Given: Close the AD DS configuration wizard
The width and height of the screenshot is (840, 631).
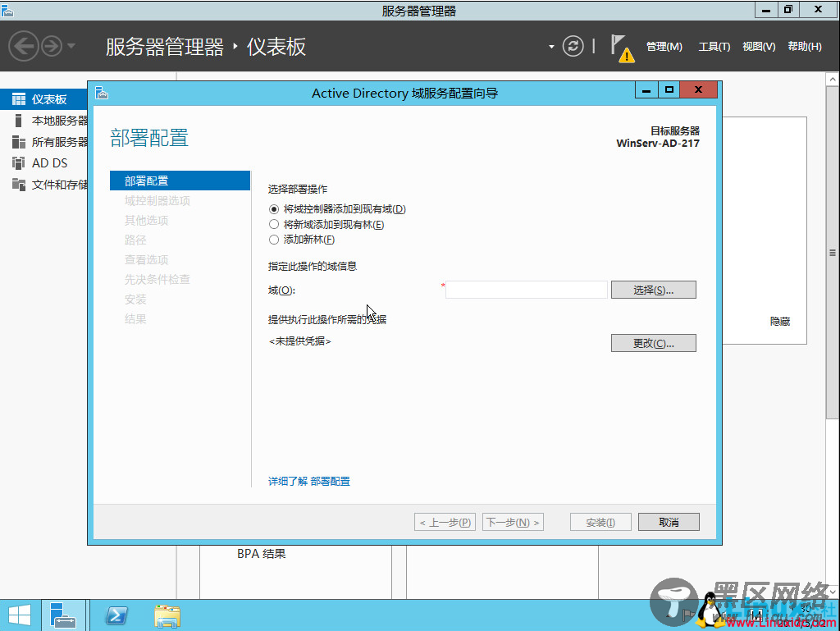Looking at the screenshot, I should click(x=698, y=89).
